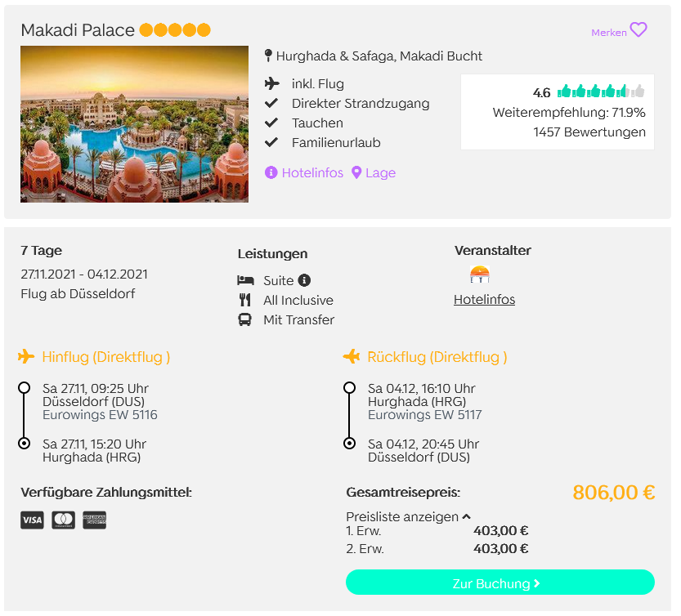This screenshot has width=681, height=616.
Task: Click the Visa payment icon
Action: (x=32, y=520)
